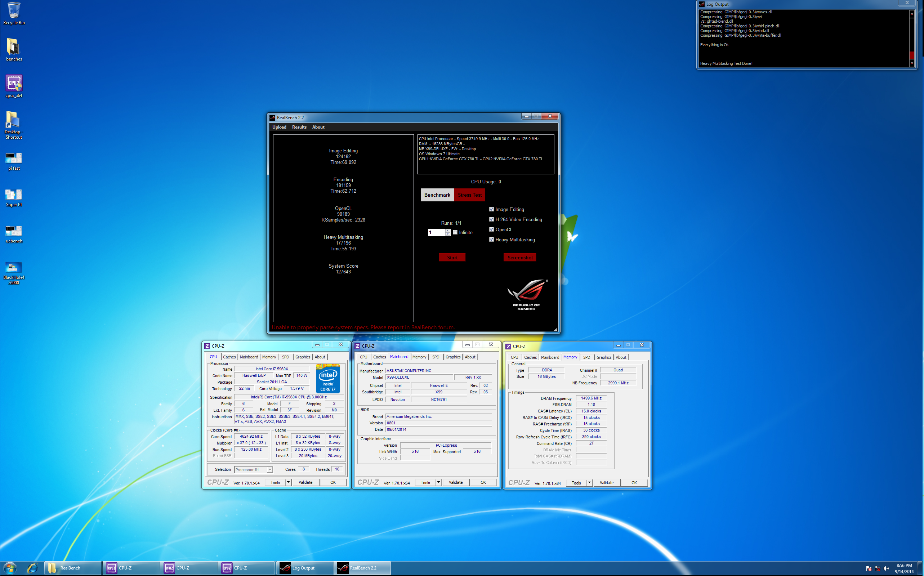Click the Log Output vertical scrollbar thumb
Image resolution: width=924 pixels, height=576 pixels.
pos(912,55)
